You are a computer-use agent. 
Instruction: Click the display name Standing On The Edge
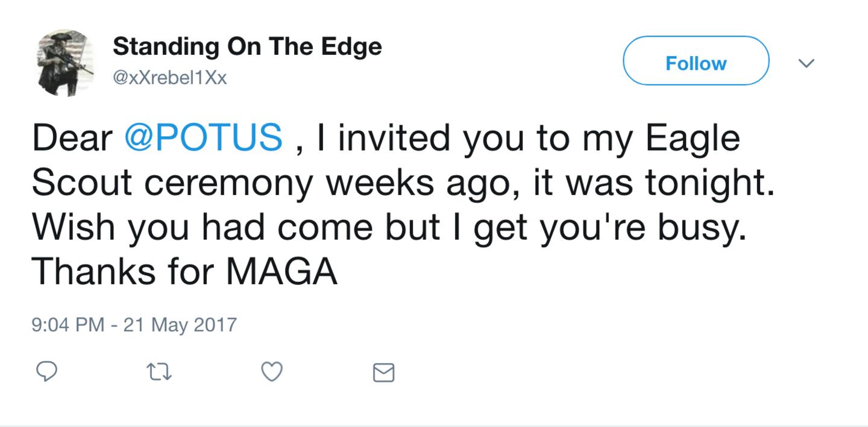pos(247,46)
